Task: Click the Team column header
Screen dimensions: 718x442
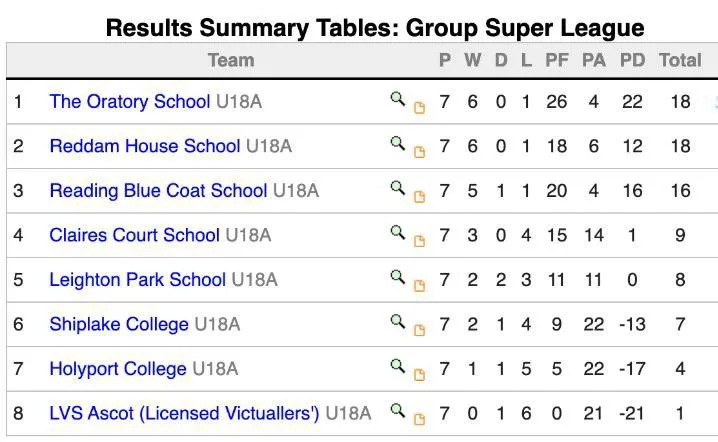Action: coord(231,60)
